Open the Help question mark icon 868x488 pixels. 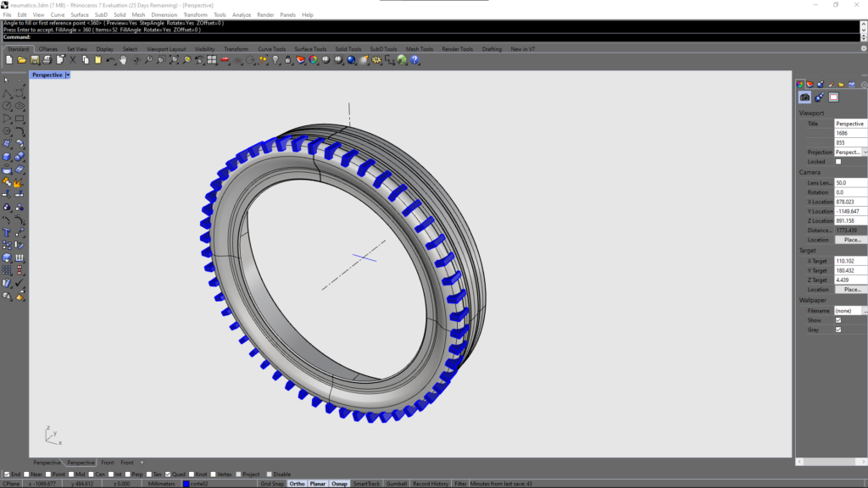coord(415,59)
